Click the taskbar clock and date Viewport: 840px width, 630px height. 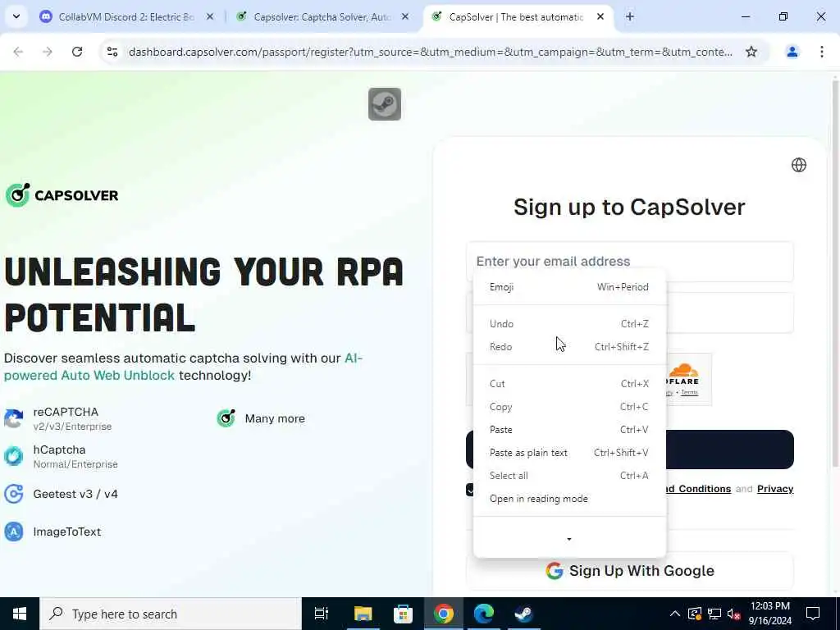(769, 614)
